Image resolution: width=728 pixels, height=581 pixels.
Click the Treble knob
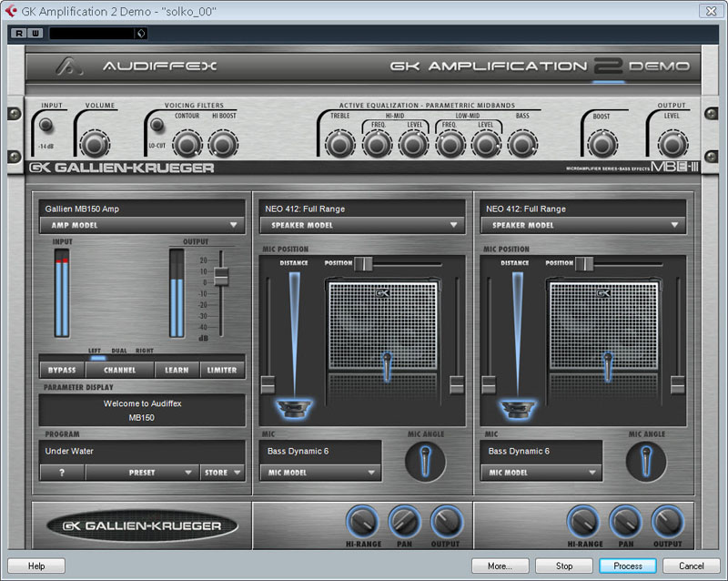click(x=339, y=145)
